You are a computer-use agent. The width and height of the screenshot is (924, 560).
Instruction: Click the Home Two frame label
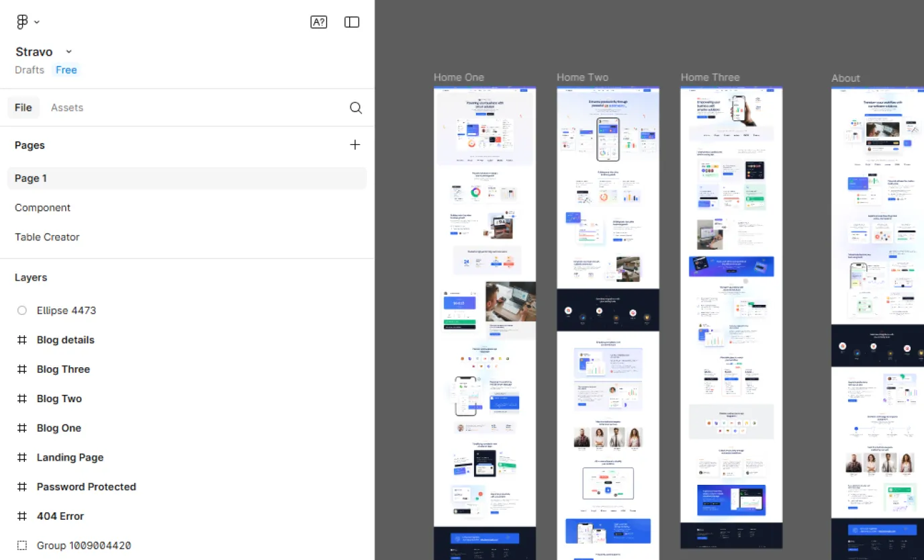(x=582, y=77)
